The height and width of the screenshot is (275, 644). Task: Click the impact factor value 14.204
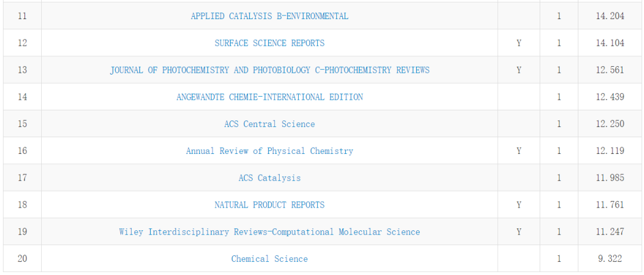[609, 16]
